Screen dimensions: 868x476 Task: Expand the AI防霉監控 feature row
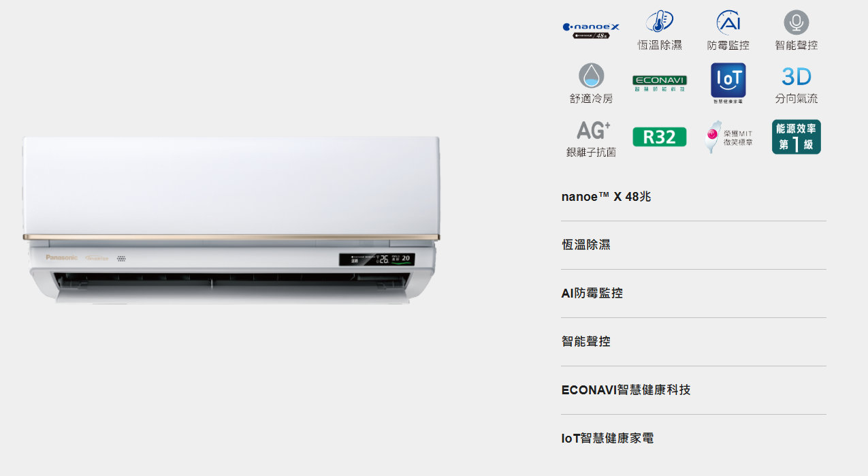(x=693, y=293)
